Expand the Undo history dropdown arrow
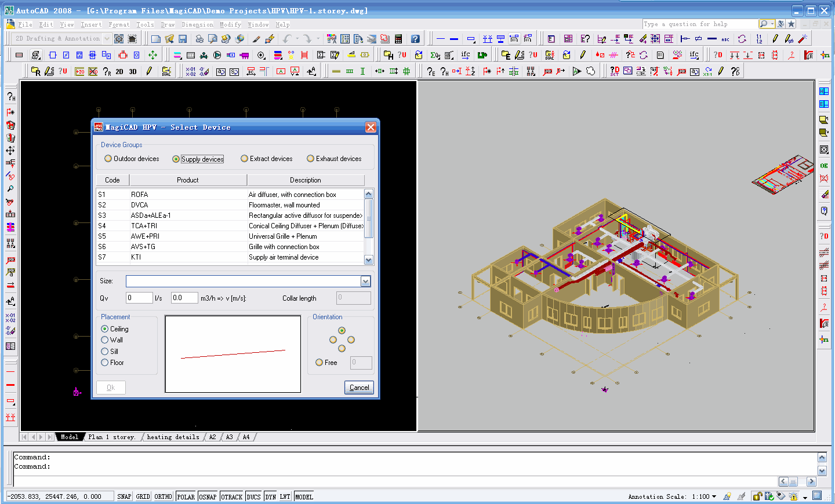Viewport: 835px width, 504px height. 297,39
